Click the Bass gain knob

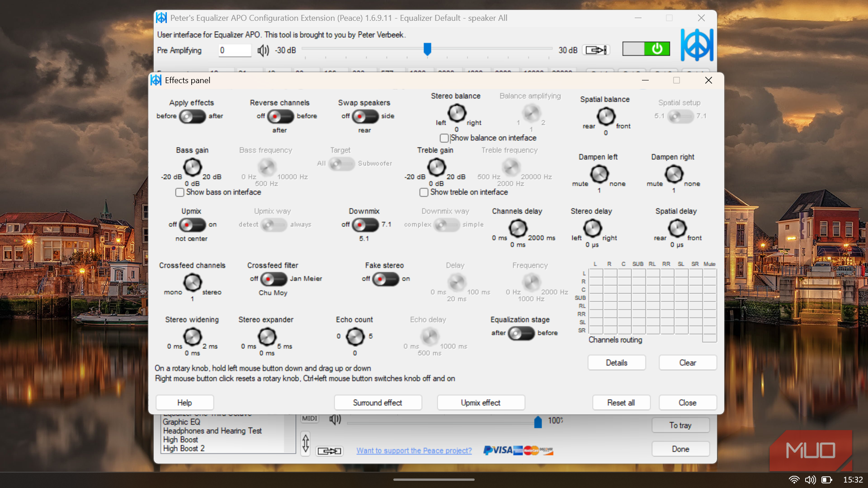click(x=192, y=167)
